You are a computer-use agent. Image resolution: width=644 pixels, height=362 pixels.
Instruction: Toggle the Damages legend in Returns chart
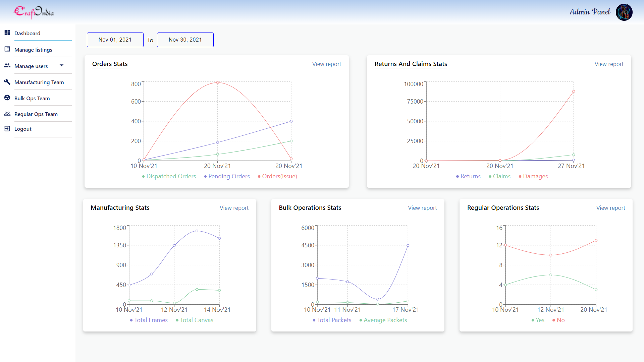point(533,176)
